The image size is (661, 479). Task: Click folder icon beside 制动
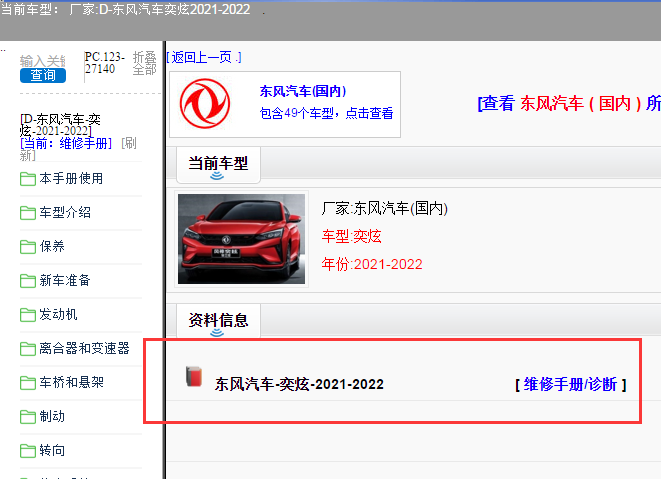click(28, 417)
